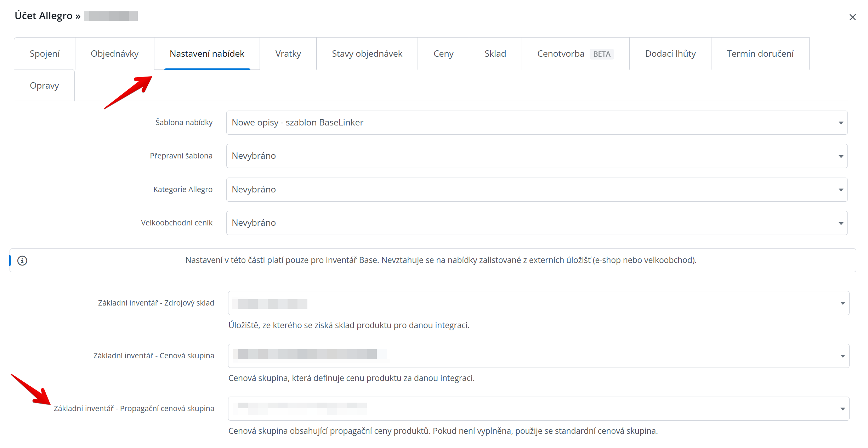Expand the Propagační cenová skupina dropdown
Viewport: 868px width, 448px height.
538,409
